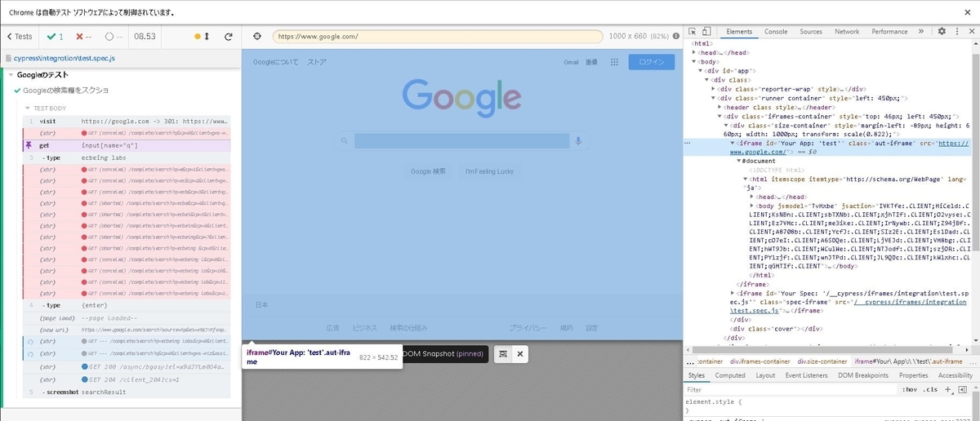Screen dimensions: 980x421
Task: Open DevTools settings gear
Action: (942, 32)
